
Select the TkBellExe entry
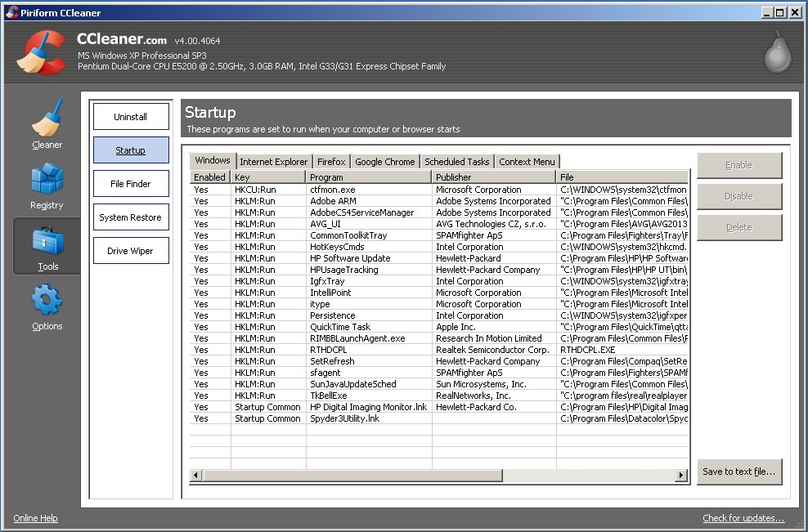439,396
